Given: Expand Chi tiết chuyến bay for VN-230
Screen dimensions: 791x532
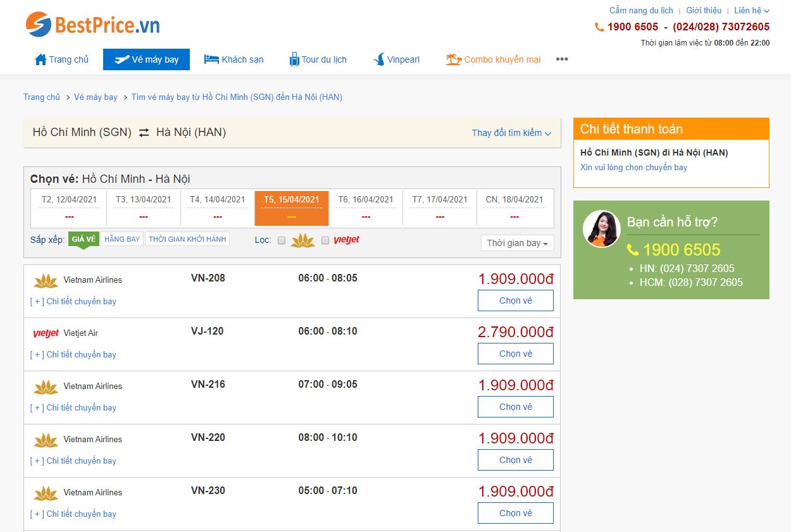Looking at the screenshot, I should [73, 514].
